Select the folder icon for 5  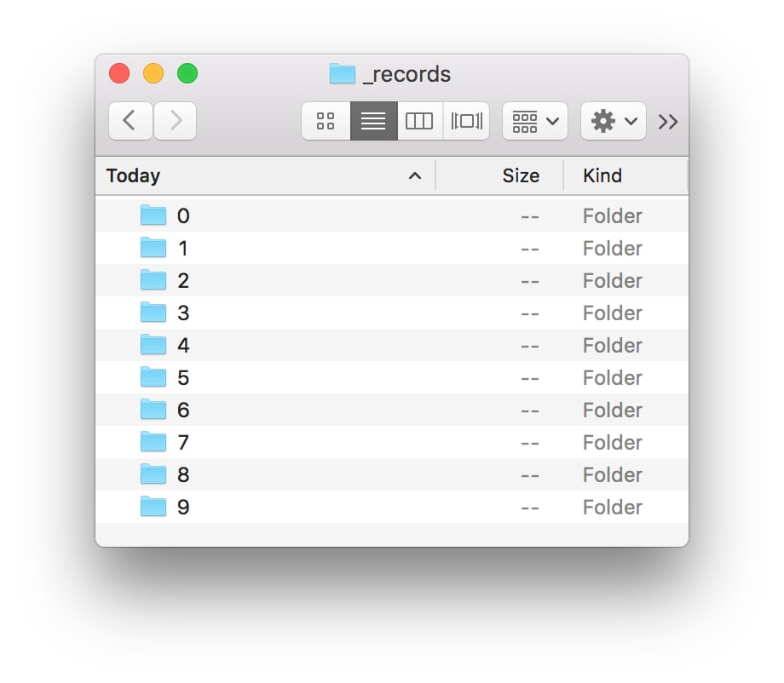click(x=153, y=377)
